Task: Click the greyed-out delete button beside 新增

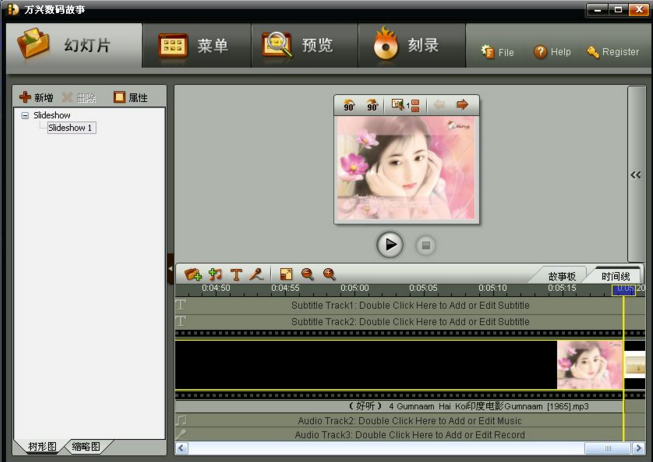Action: point(79,97)
